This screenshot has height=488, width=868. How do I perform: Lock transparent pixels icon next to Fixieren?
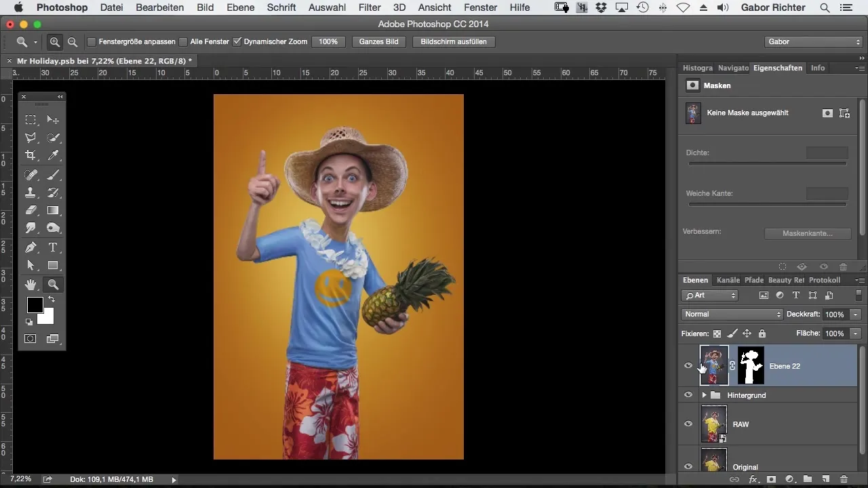[x=717, y=333]
